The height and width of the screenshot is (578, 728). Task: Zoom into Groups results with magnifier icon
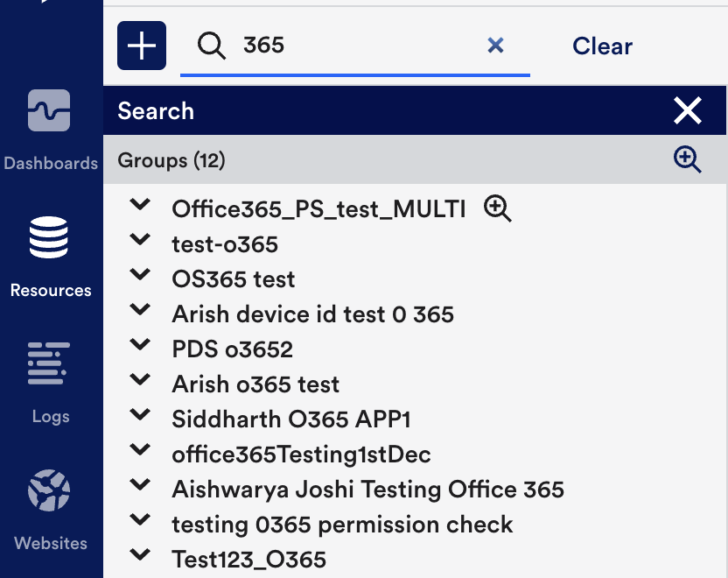[687, 159]
